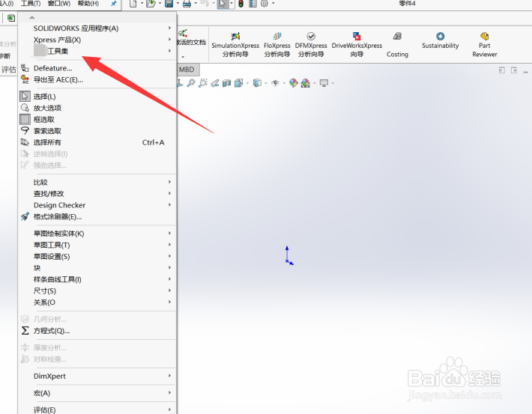The height and width of the screenshot is (414, 532).
Task: Open the Sustainability tool
Action: click(440, 40)
